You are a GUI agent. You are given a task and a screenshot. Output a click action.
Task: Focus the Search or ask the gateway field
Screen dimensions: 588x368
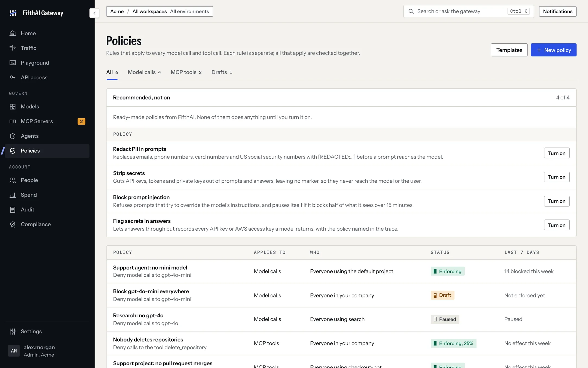[468, 11]
